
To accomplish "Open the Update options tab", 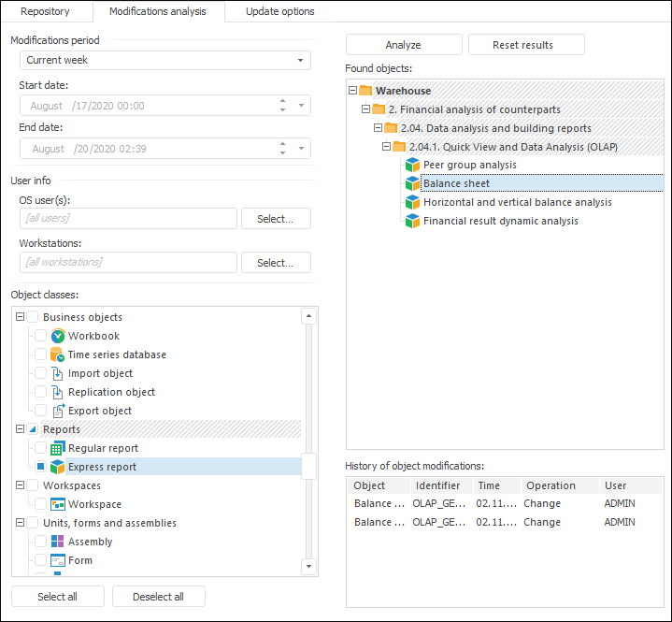I will pos(279,12).
